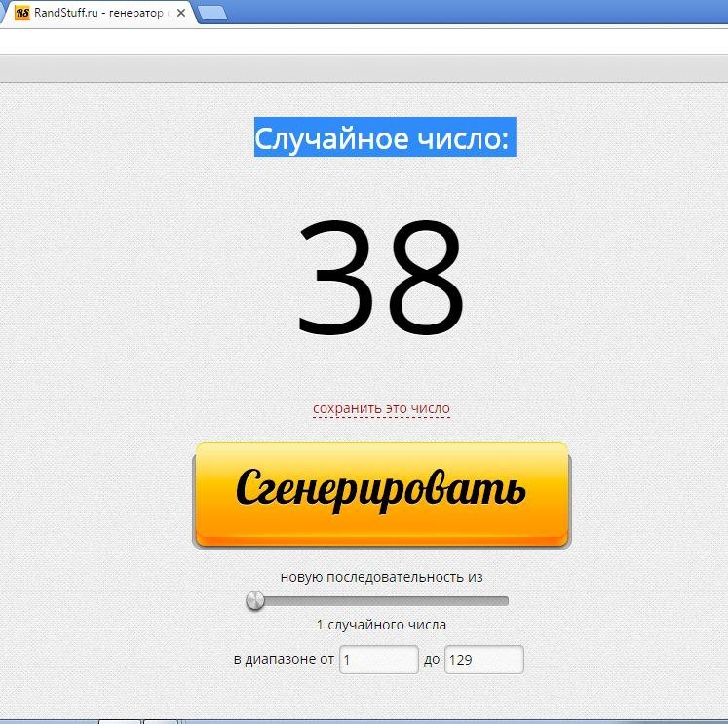The height and width of the screenshot is (724, 728).
Task: Click the blank white address bar
Action: click(x=364, y=42)
